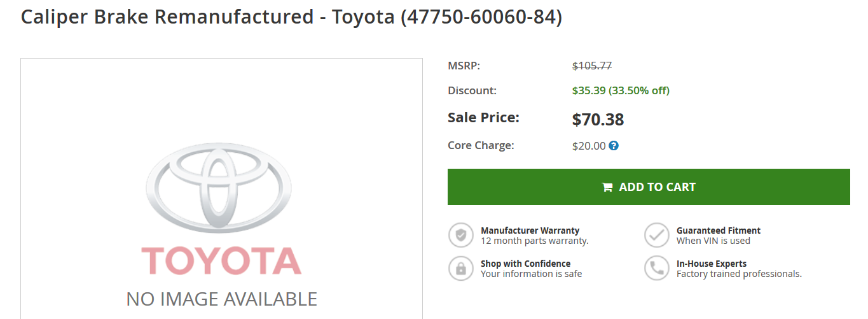Click the Shop with Confidence heading text
Image resolution: width=868 pixels, height=319 pixels.
pyautogui.click(x=526, y=264)
